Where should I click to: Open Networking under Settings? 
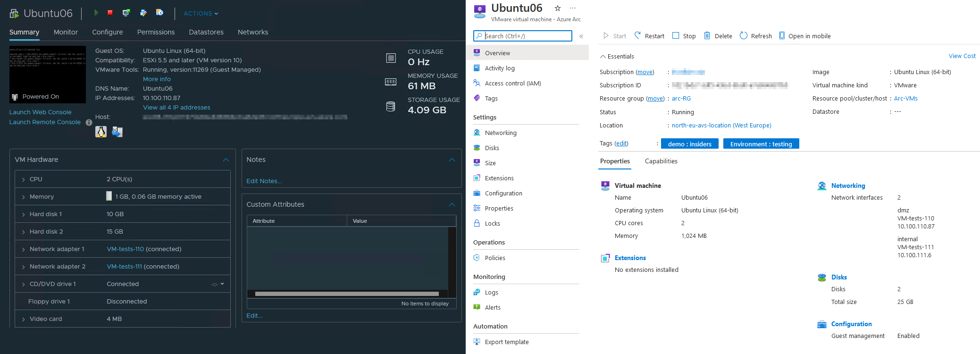click(x=501, y=133)
